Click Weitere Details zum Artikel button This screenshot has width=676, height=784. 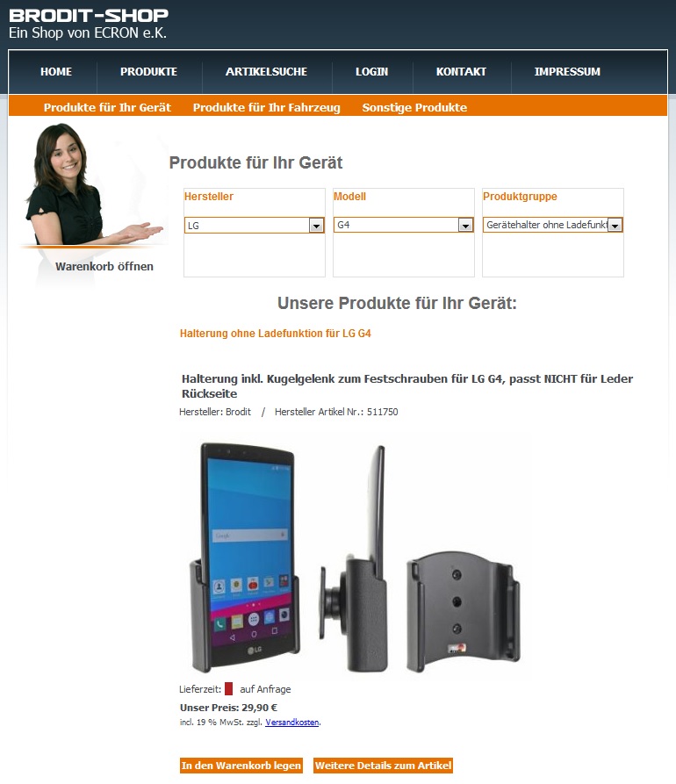pyautogui.click(x=383, y=766)
